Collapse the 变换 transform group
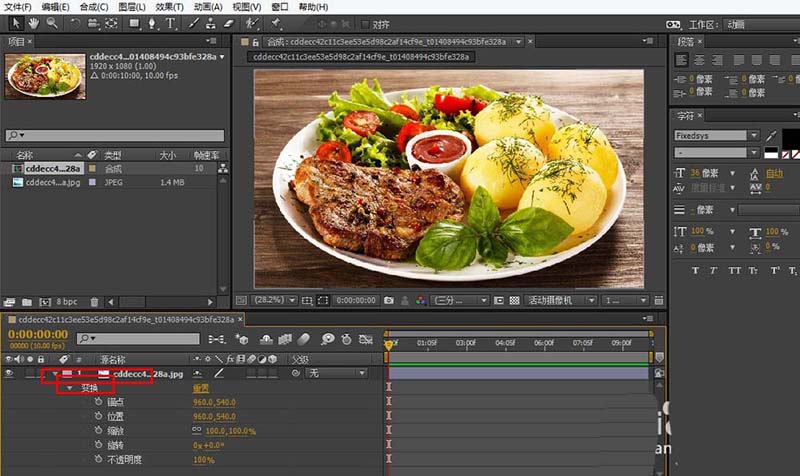This screenshot has height=476, width=800. click(70, 388)
